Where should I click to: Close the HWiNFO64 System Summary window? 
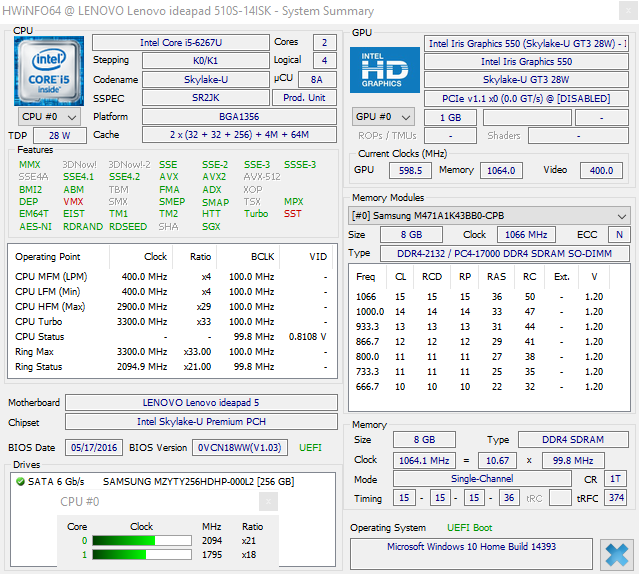pyautogui.click(x=628, y=11)
